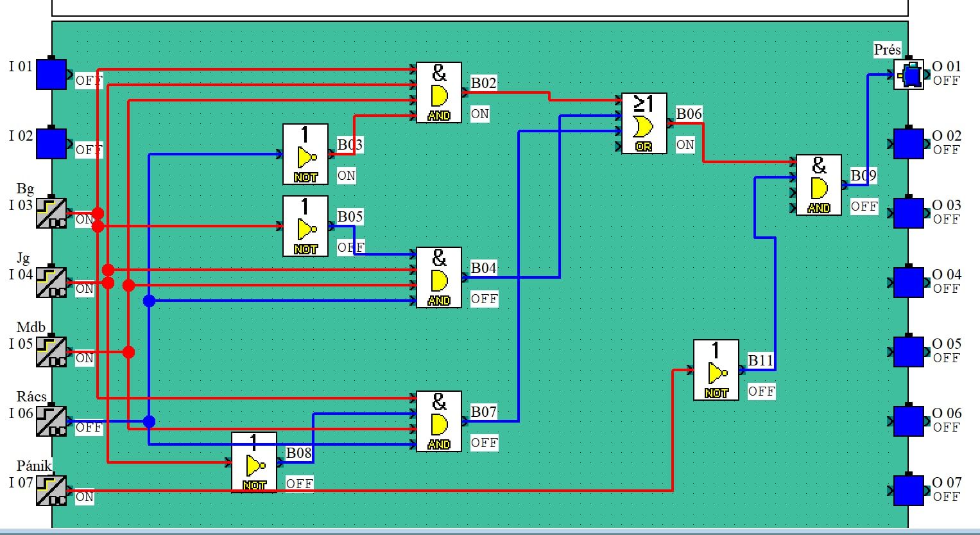Click the B11 block label

pyautogui.click(x=761, y=360)
